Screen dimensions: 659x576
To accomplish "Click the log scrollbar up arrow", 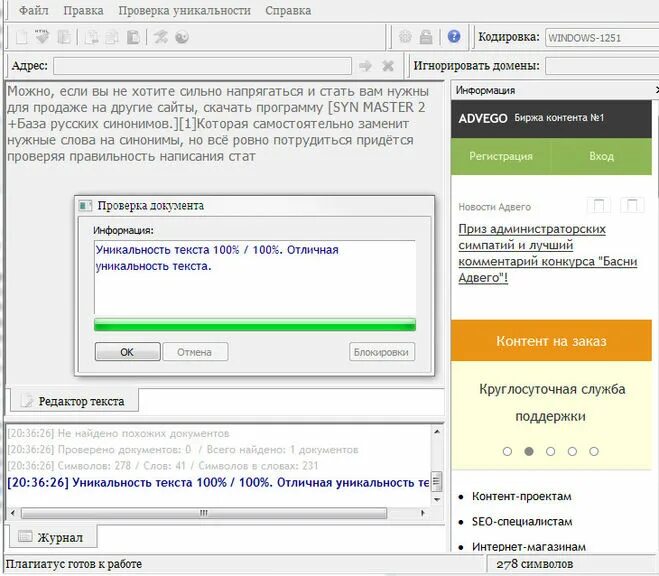I will coord(437,431).
